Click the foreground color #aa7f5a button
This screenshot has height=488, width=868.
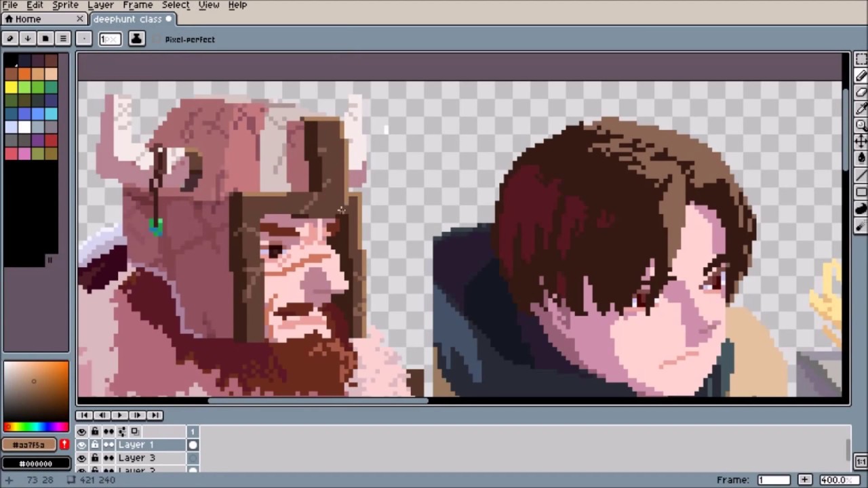pos(29,445)
